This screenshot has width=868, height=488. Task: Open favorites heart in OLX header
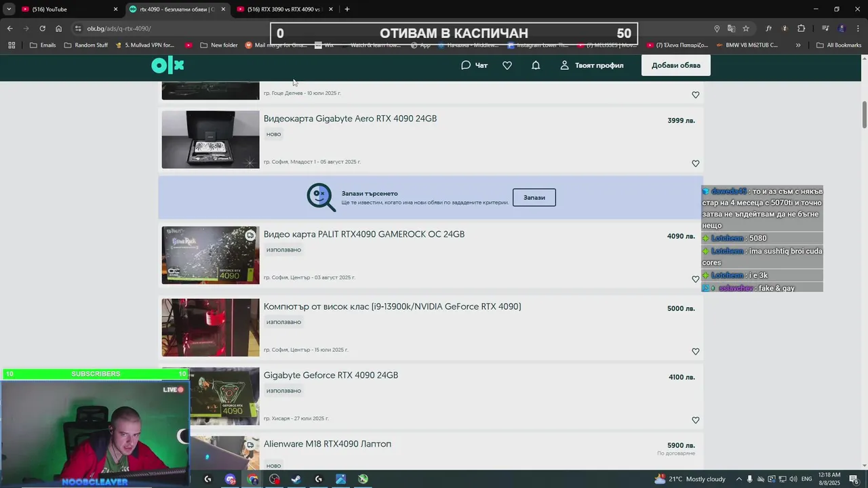[507, 65]
